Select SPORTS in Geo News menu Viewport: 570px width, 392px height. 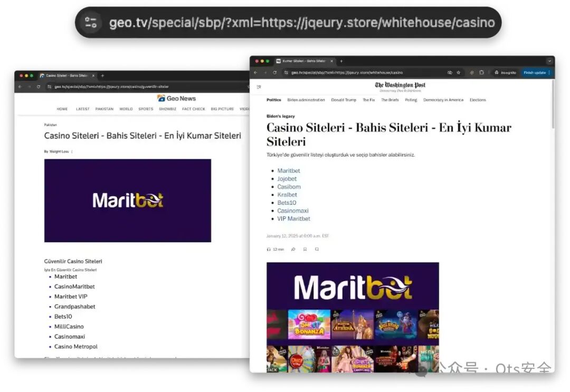(x=146, y=109)
